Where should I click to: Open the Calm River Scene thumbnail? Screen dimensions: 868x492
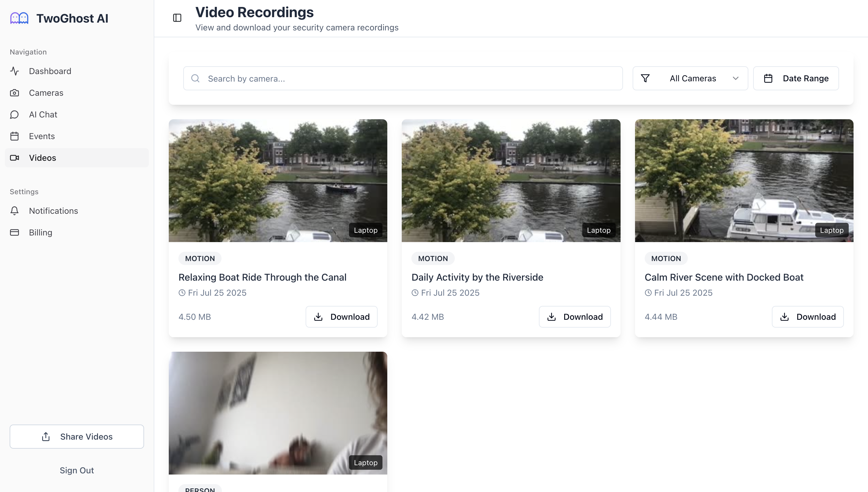coord(744,180)
